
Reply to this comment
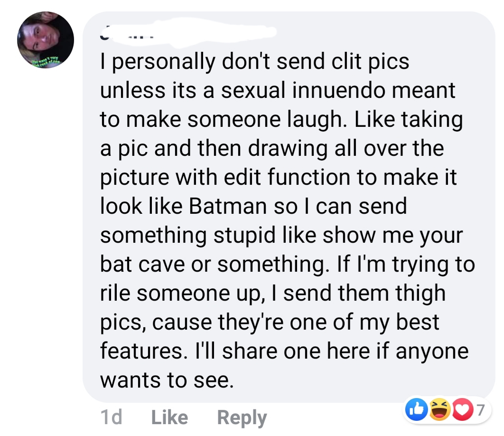click(242, 417)
